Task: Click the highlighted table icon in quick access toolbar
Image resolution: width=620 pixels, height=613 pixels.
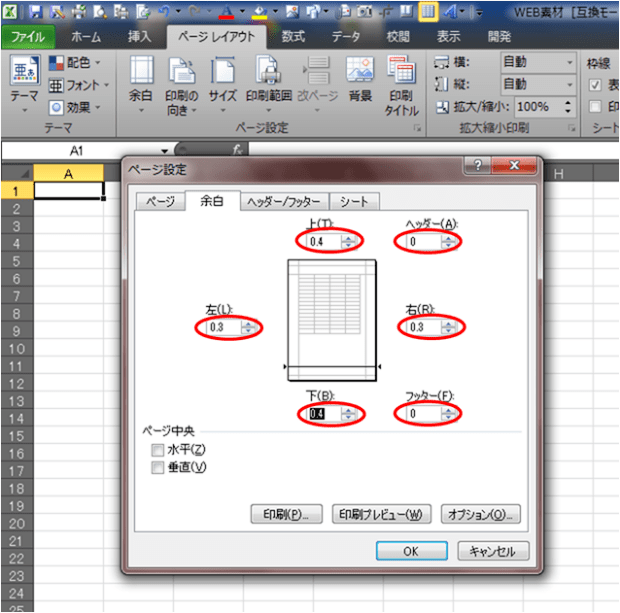Action: 429,12
